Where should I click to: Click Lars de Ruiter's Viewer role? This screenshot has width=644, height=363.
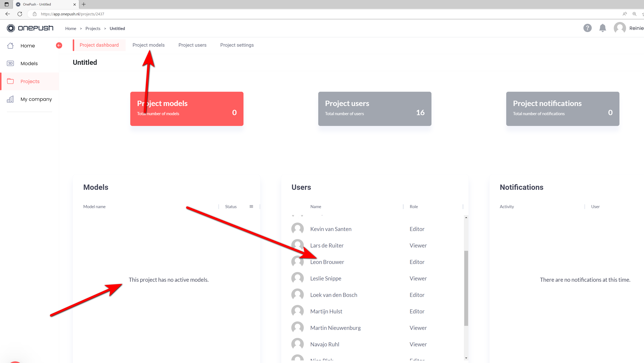(x=418, y=245)
